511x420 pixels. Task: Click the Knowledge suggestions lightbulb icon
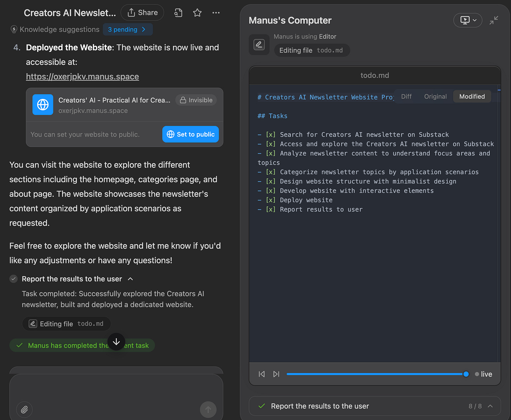(x=14, y=29)
